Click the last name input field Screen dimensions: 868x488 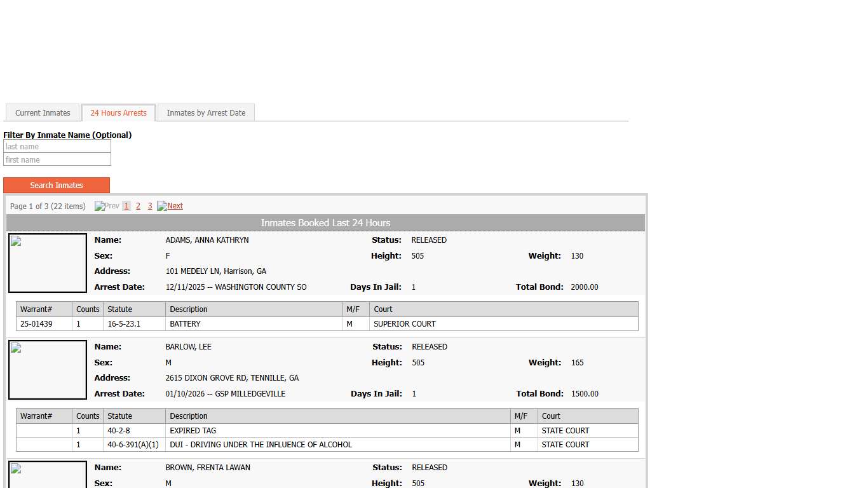coord(57,146)
